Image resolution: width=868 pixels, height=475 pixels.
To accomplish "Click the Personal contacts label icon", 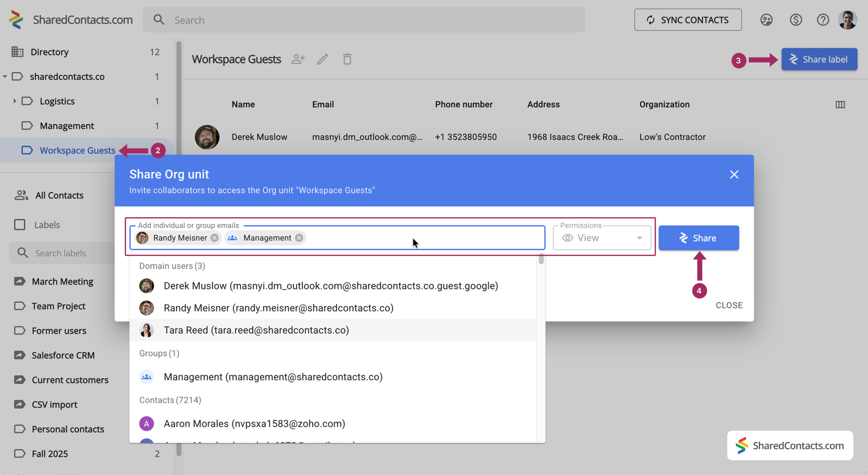I will coord(20,429).
